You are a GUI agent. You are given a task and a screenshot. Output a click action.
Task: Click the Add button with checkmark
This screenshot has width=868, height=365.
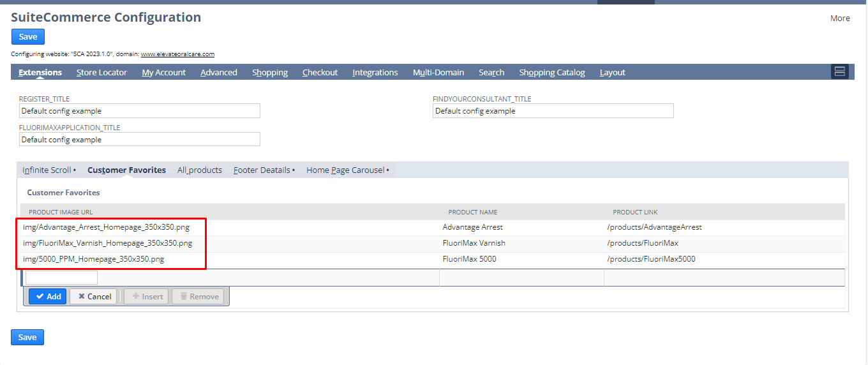pyautogui.click(x=48, y=296)
